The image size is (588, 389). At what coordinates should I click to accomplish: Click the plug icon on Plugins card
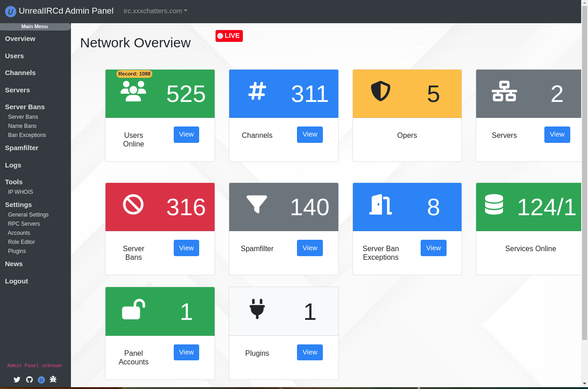pos(257,309)
